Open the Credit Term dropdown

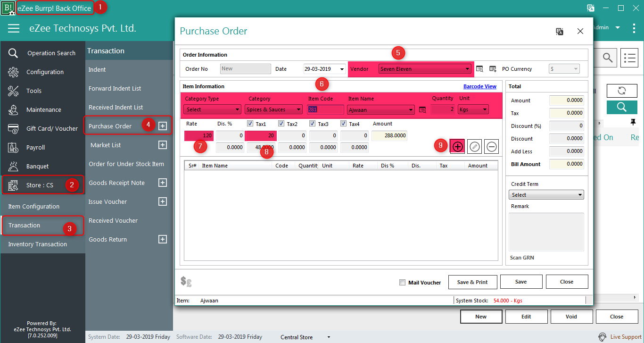pyautogui.click(x=546, y=195)
